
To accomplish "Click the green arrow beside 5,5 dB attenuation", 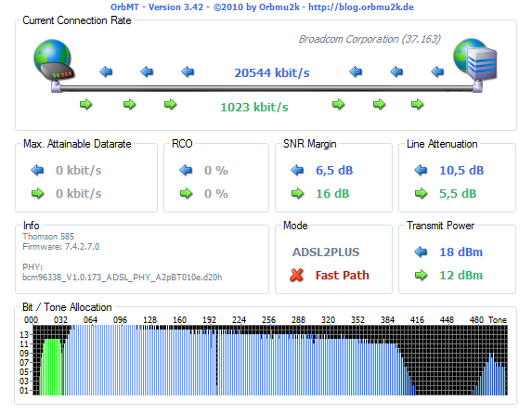I will 422,193.
